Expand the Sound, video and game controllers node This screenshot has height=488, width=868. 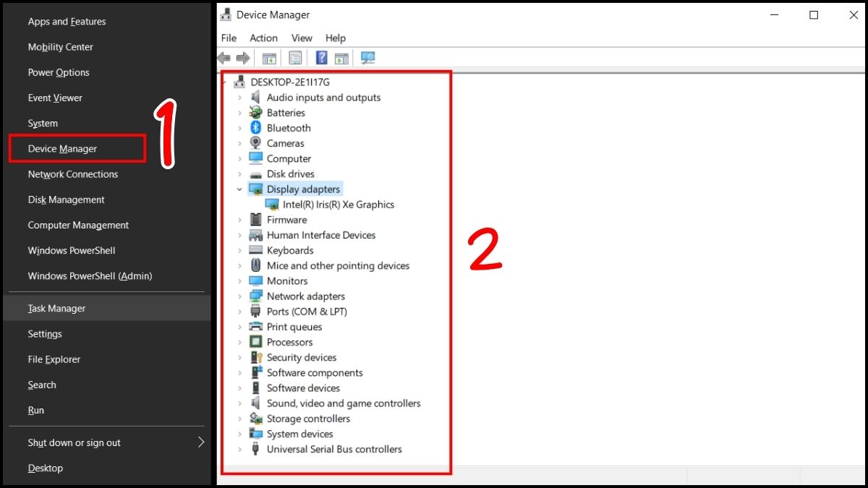tap(239, 403)
